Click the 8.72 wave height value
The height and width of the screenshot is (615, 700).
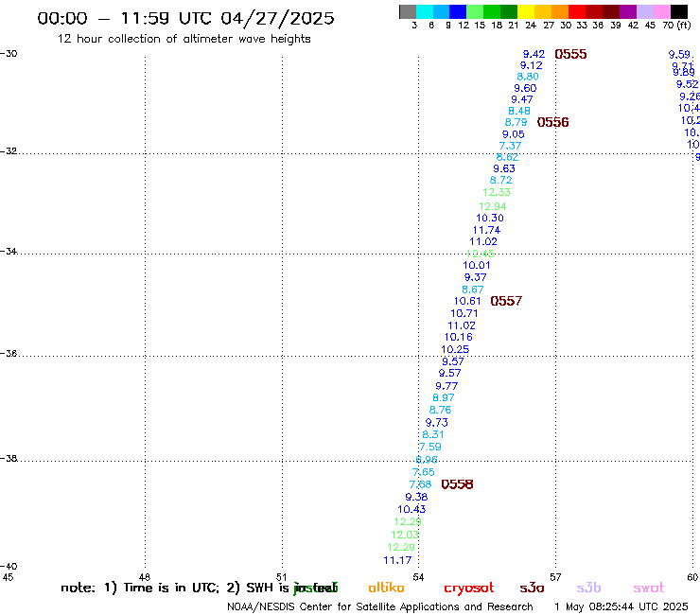[x=501, y=180]
